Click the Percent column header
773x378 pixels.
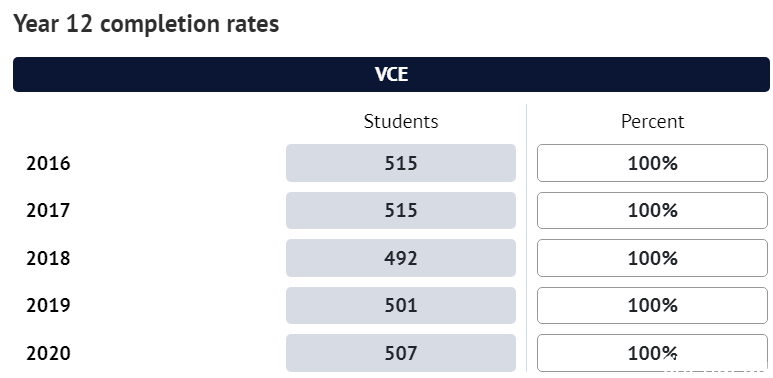point(652,121)
